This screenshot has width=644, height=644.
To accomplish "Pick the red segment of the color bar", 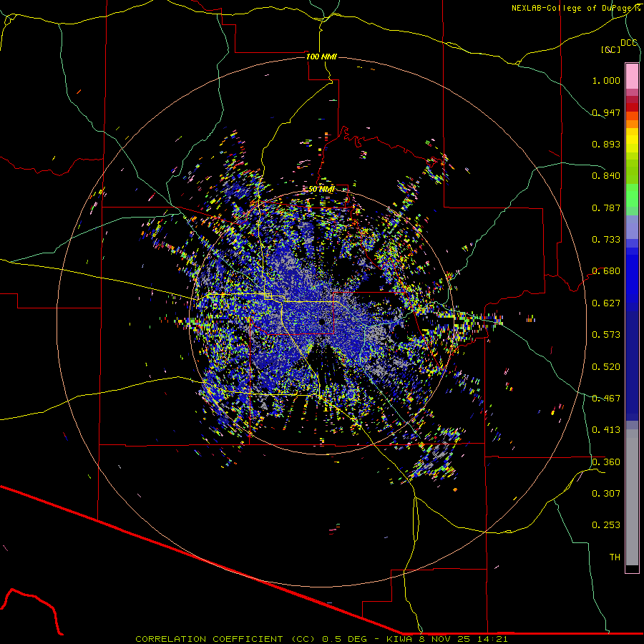I will (632, 107).
